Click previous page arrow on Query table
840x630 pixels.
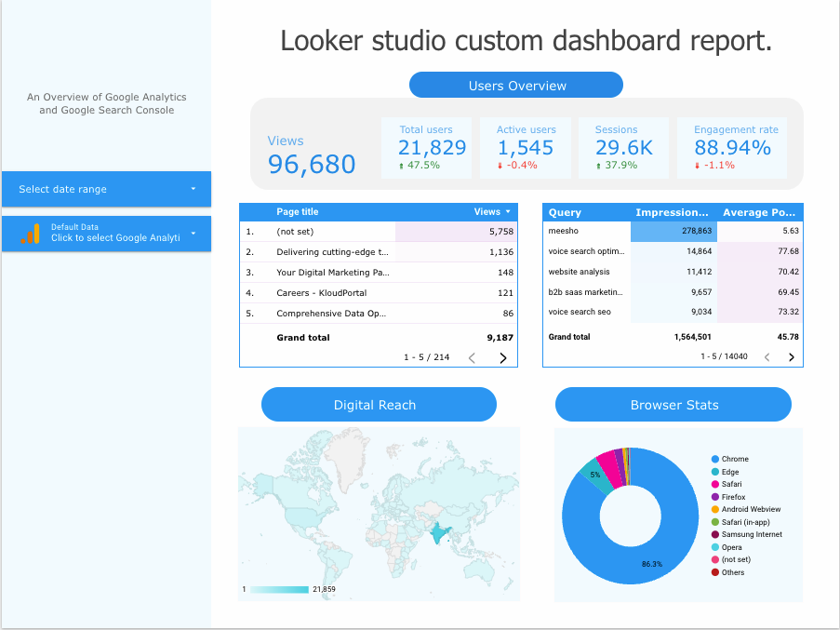(766, 355)
